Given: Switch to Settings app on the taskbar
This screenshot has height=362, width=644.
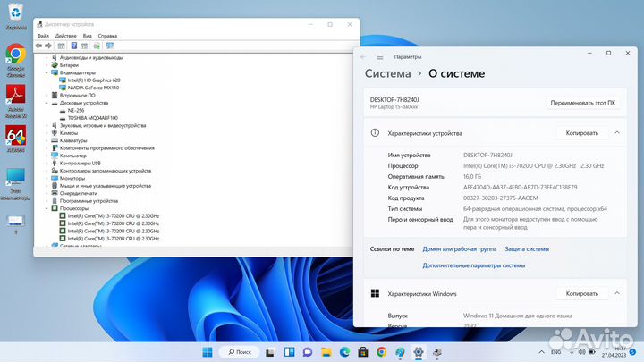Looking at the screenshot, I should 419,352.
